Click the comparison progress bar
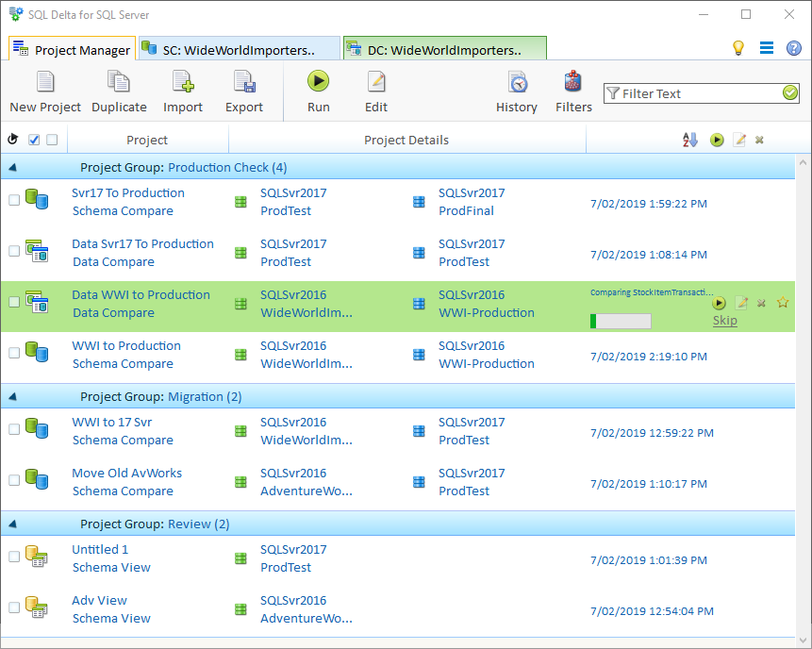 pos(621,321)
